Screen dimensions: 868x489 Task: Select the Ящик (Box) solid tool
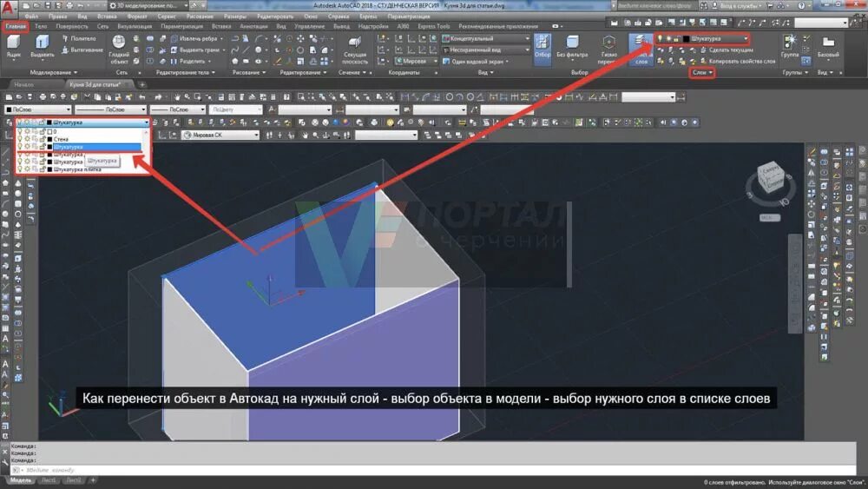click(x=13, y=47)
